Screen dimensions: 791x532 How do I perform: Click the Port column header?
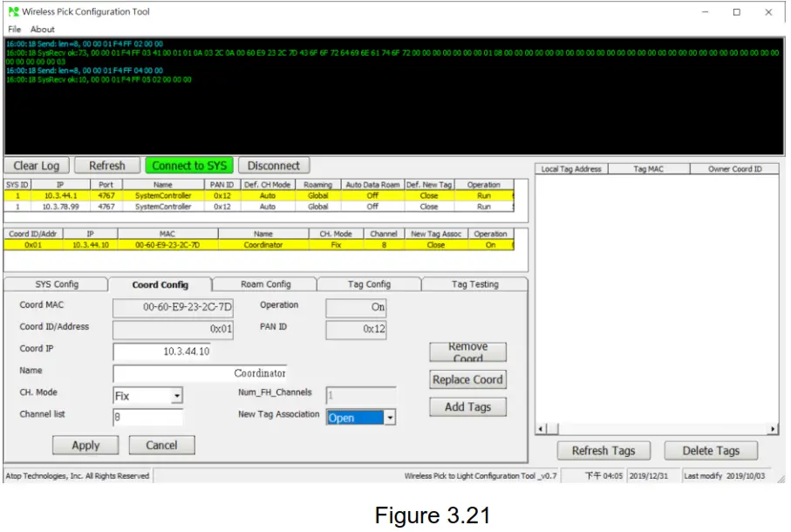pos(106,185)
